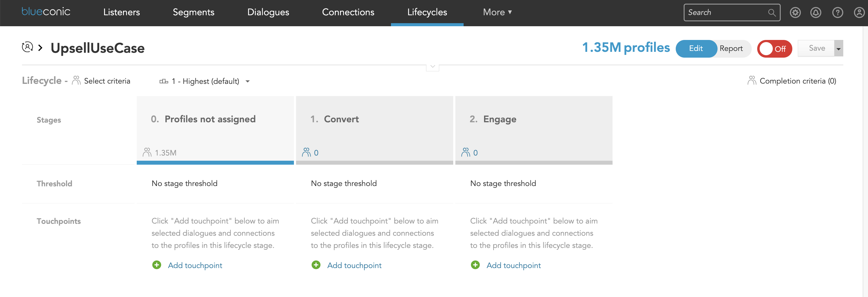Open the priority 1 - Highest (default) dropdown
Image resolution: width=868 pixels, height=297 pixels.
tap(205, 81)
